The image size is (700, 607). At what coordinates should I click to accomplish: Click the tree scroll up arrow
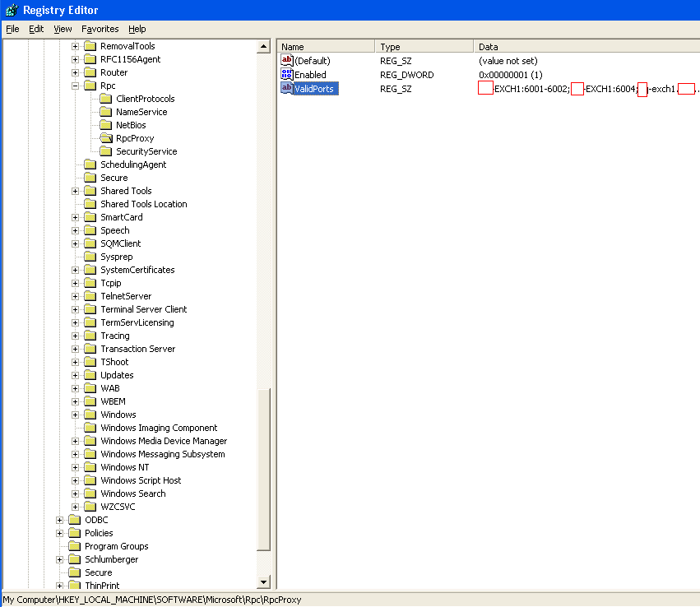[263, 46]
